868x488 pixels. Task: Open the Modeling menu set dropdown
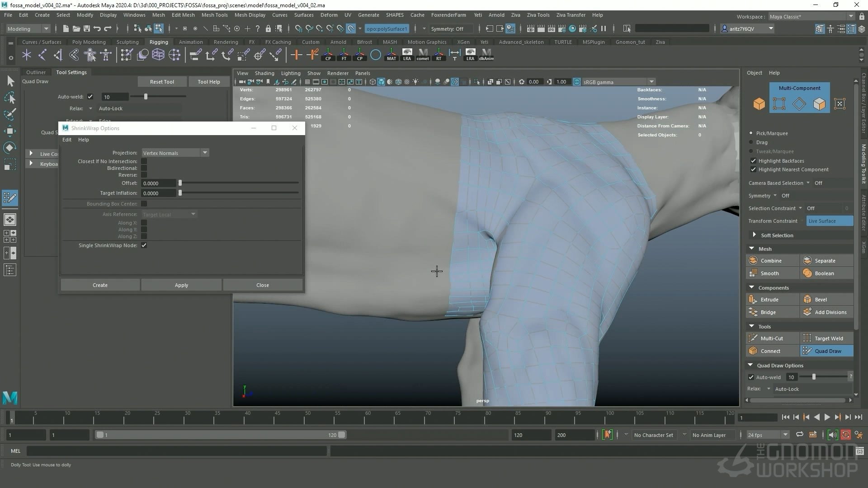(28, 28)
